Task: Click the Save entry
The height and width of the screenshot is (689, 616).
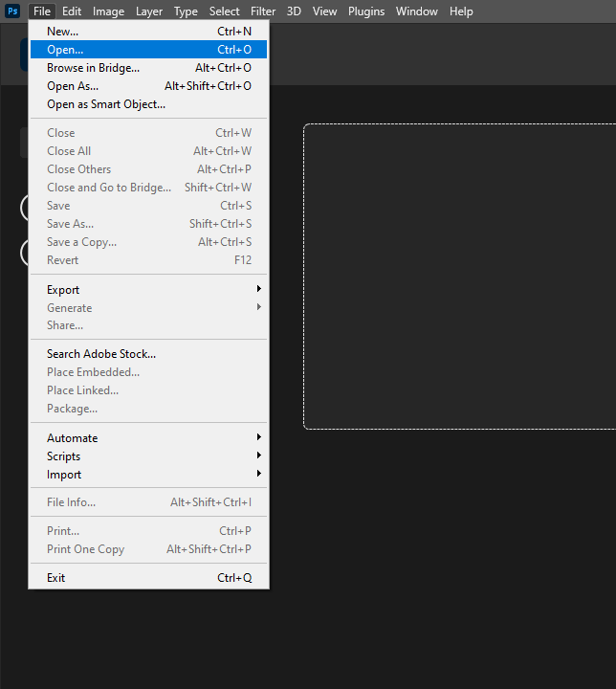Action: 148,206
